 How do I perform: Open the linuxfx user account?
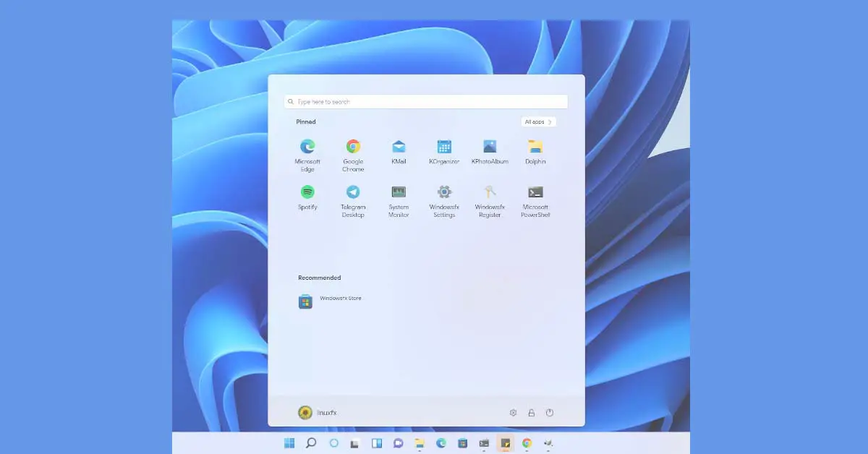tap(318, 413)
